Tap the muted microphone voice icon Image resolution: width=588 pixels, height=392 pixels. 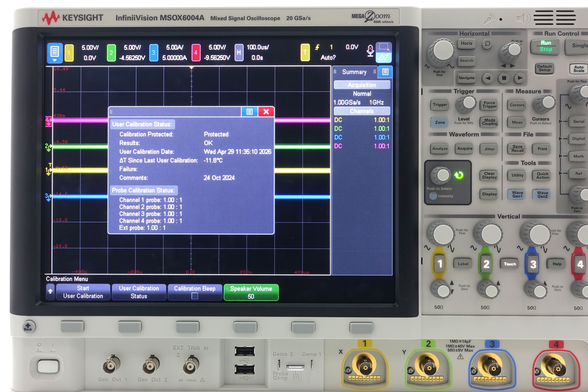(x=370, y=51)
